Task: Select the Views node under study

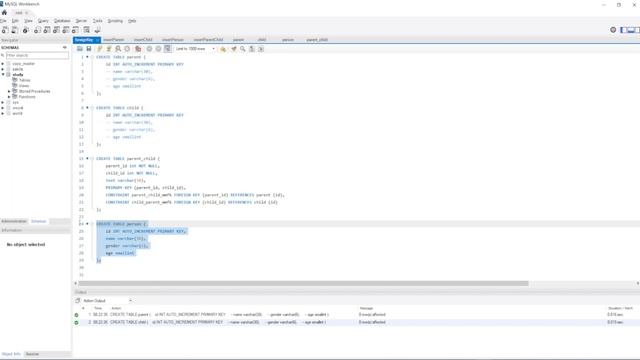Action: [x=24, y=86]
